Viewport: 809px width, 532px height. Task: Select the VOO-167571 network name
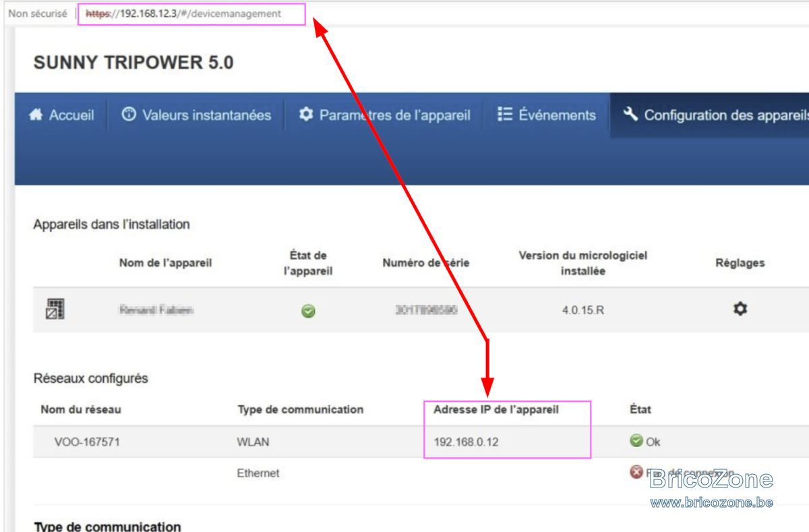point(88,442)
